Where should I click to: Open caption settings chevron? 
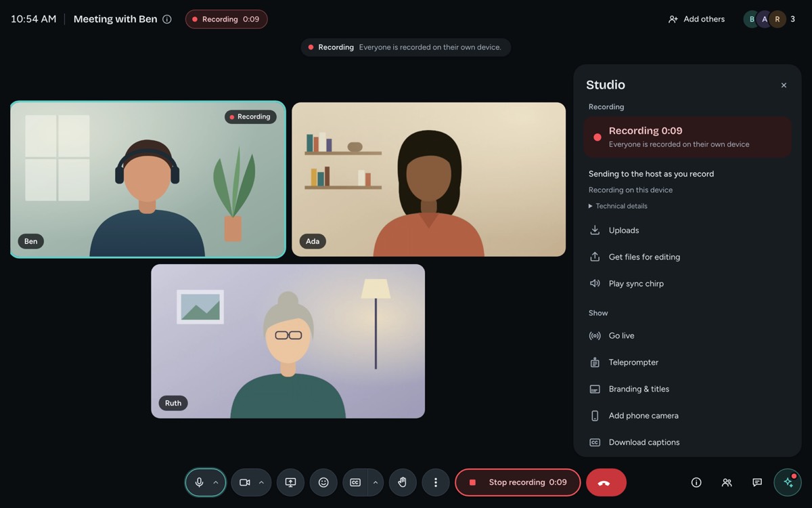375,482
